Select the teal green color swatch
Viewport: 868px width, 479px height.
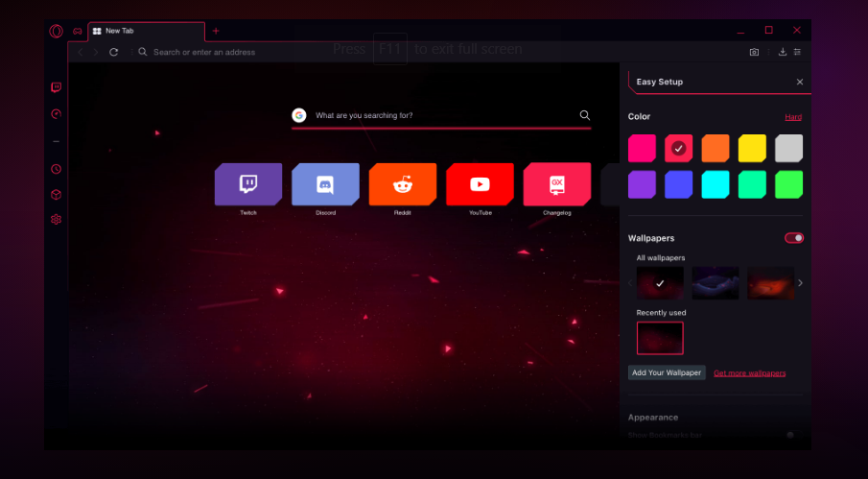[x=752, y=184]
